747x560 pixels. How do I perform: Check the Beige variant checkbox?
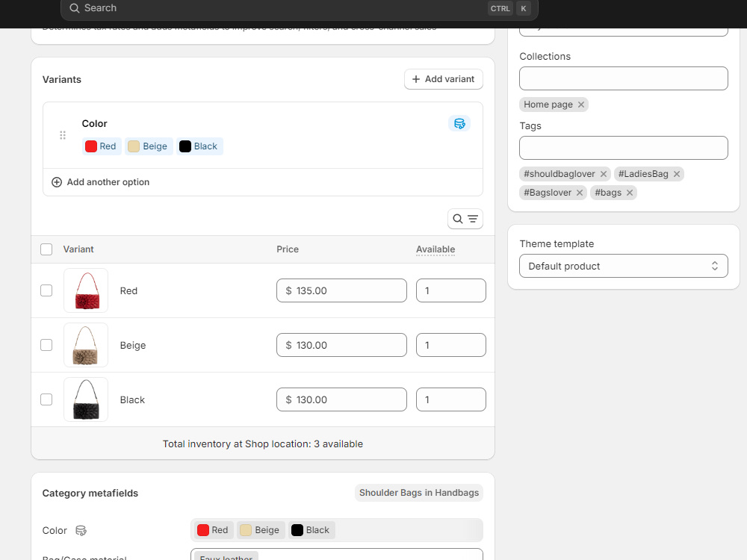[46, 345]
